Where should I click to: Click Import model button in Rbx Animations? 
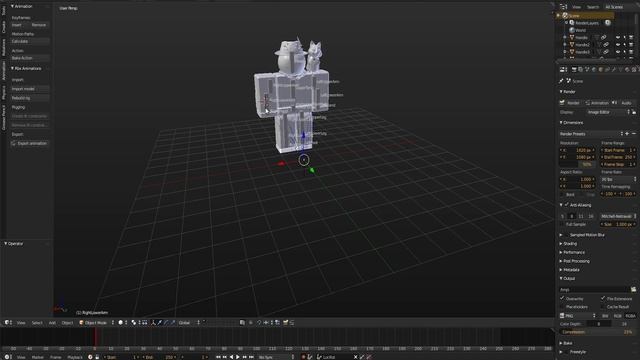click(30, 89)
